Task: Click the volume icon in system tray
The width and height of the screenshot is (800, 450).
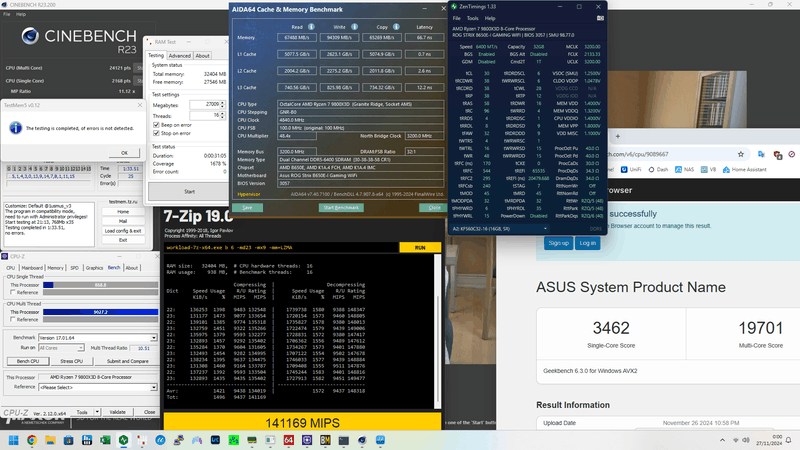Action: coord(746,440)
